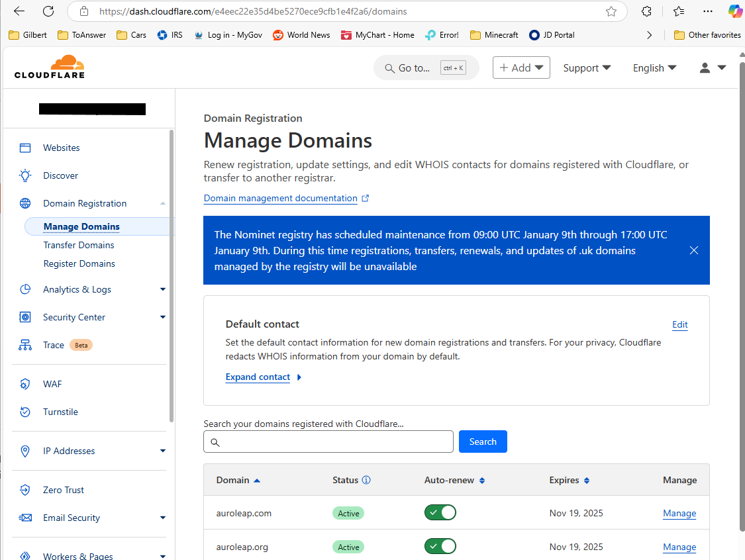Open the Websites section in the sidebar
The width and height of the screenshot is (745, 560).
tap(61, 148)
